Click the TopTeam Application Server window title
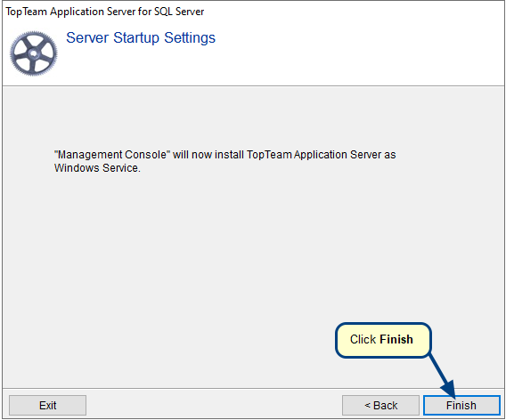The height and width of the screenshot is (420, 506). pyautogui.click(x=105, y=12)
